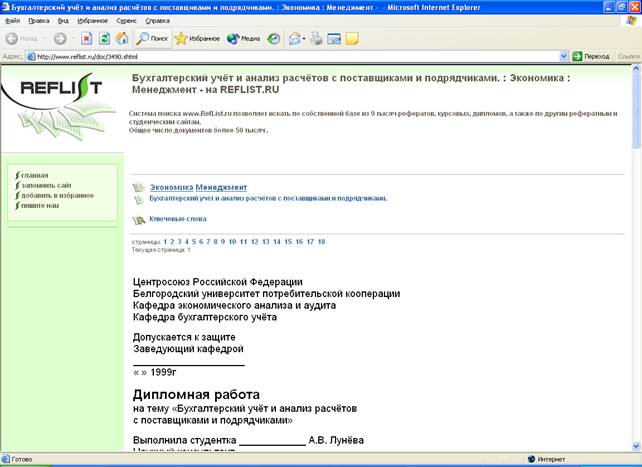This screenshot has width=642, height=467.
Task: Click the book icon beside Экономика
Action: coord(138,187)
